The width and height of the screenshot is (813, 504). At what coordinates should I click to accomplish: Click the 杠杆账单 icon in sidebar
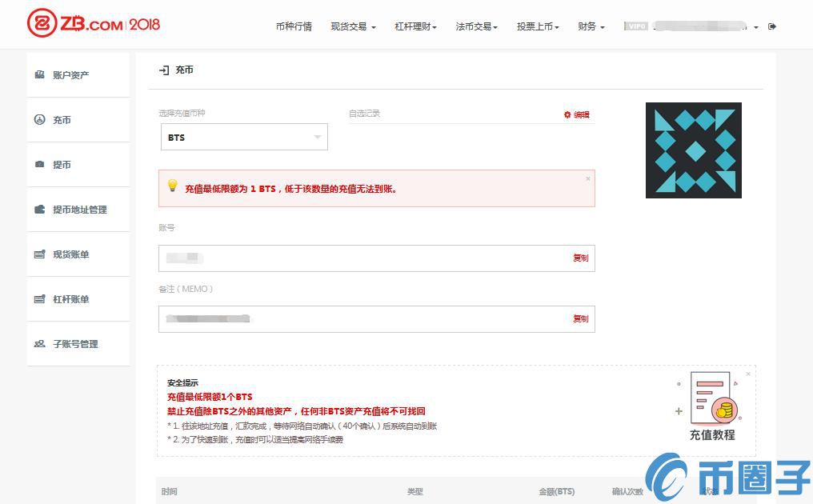[x=39, y=299]
